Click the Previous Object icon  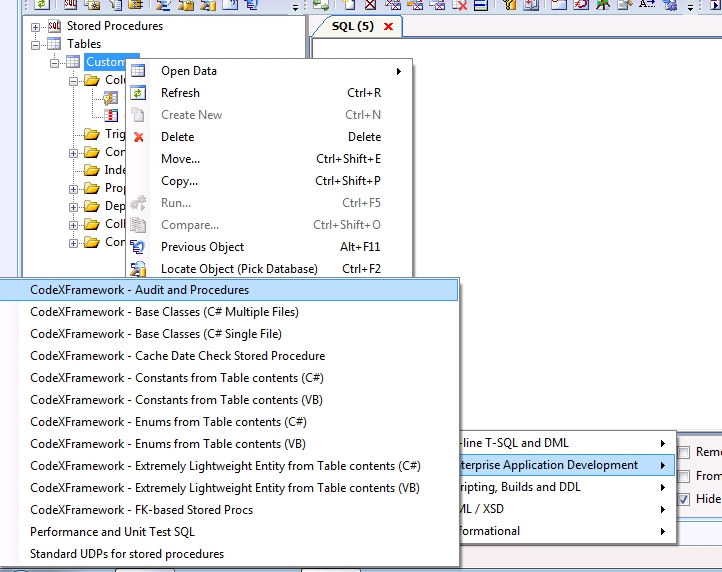138,247
